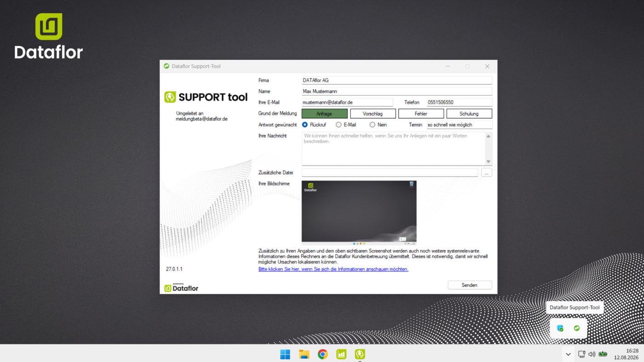Open the volume speaker icon
The image size is (644, 362).
tap(592, 354)
